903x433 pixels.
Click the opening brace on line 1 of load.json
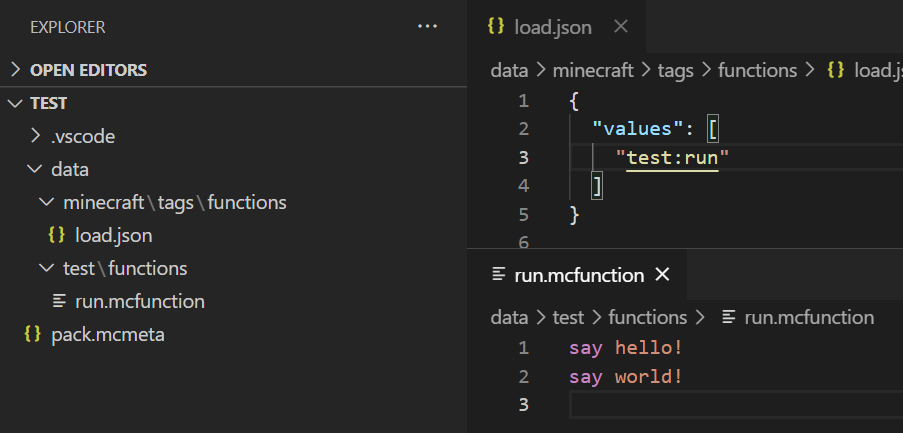pos(574,102)
